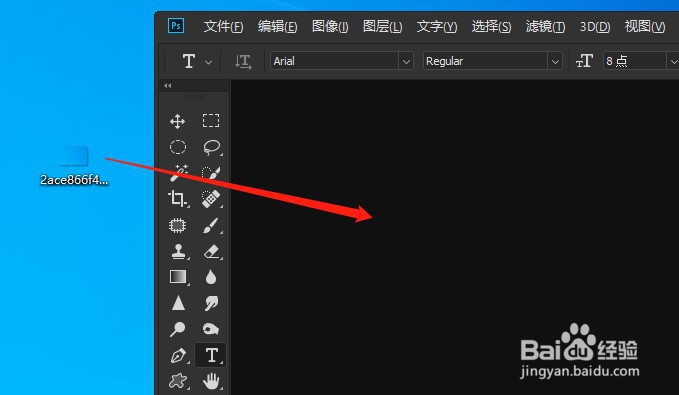Select the Smudge finger tool
This screenshot has height=395, width=679.
pos(211,303)
